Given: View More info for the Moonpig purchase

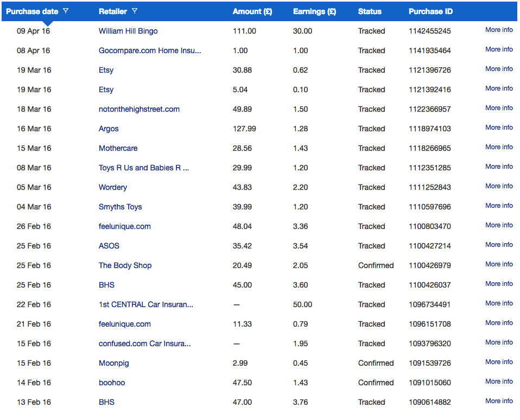Looking at the screenshot, I should pos(499,362).
